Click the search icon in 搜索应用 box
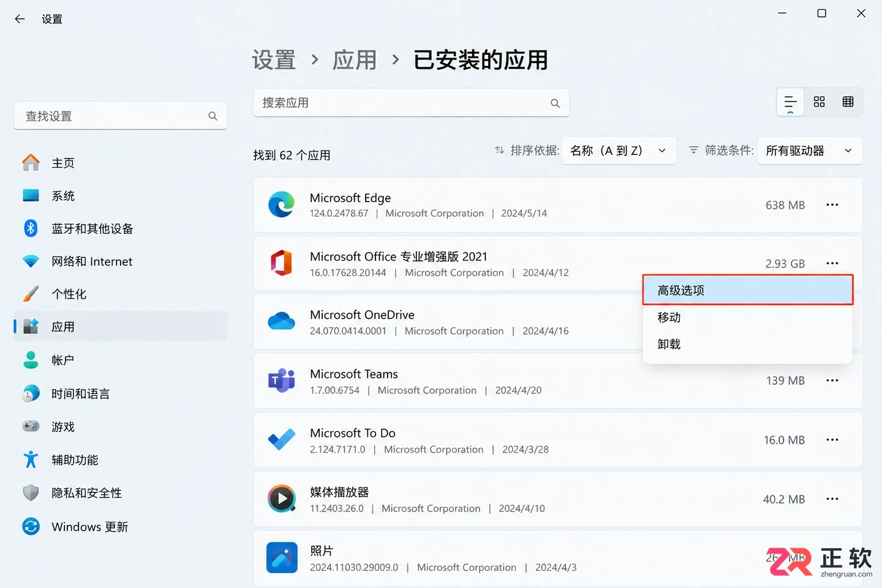This screenshot has width=882, height=588. tap(555, 104)
